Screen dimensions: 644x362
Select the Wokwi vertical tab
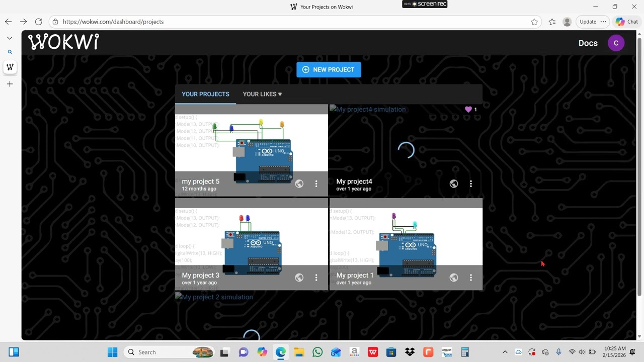[x=10, y=67]
